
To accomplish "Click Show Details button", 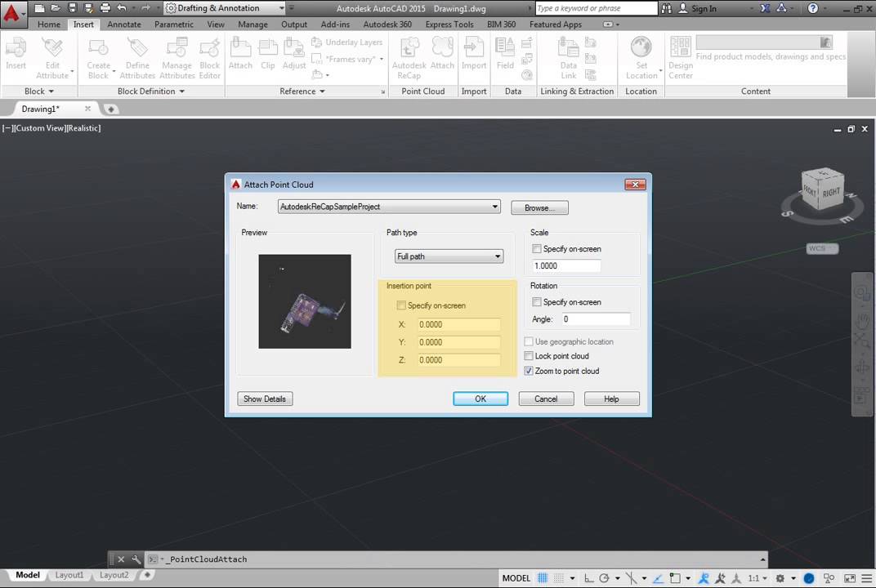I will 265,399.
